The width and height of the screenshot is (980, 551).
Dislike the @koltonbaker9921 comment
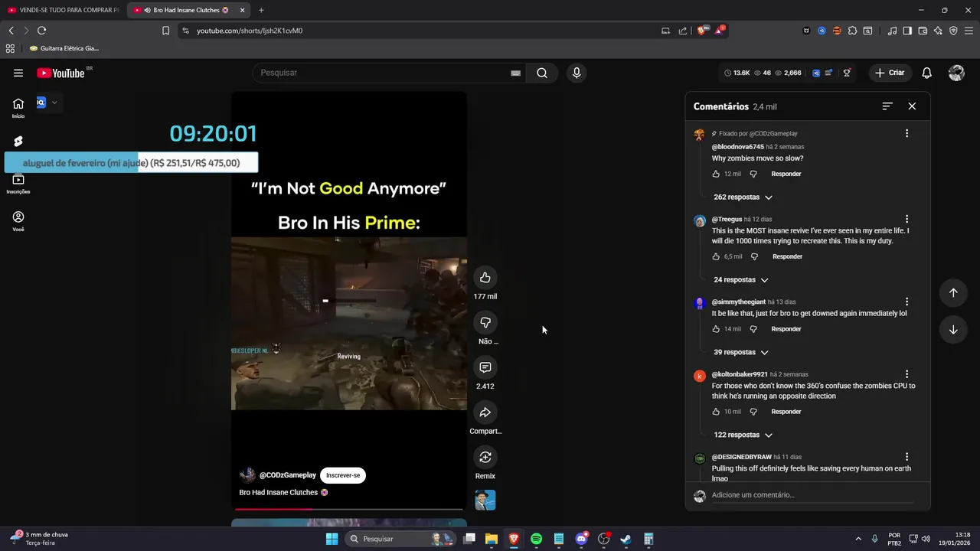point(753,412)
